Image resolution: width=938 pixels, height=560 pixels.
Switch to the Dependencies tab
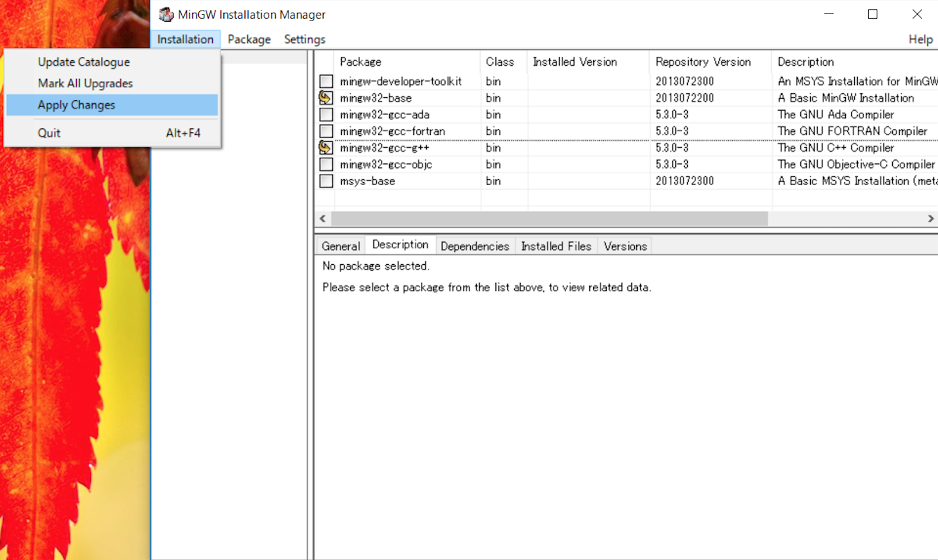475,246
